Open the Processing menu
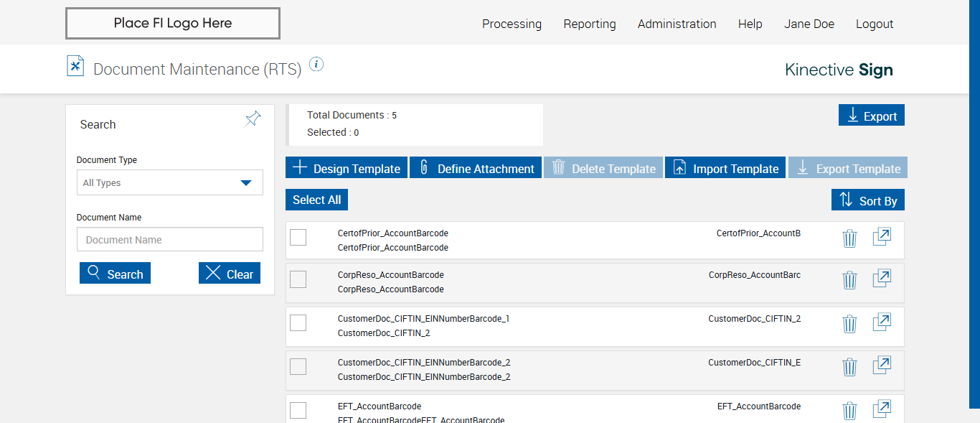The image size is (980, 423). pyautogui.click(x=512, y=24)
